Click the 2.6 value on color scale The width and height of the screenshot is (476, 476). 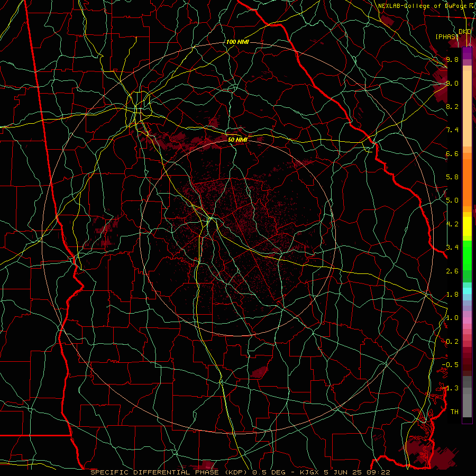[452, 271]
